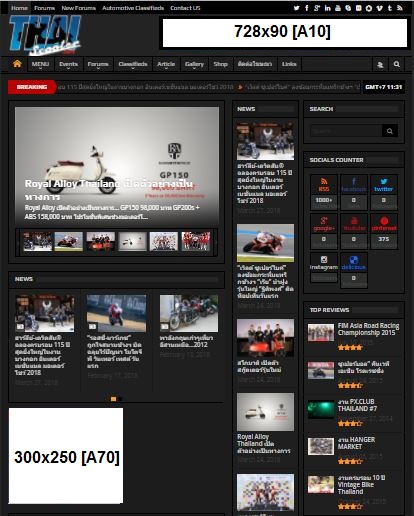Click the search submit magnifier in sidebar
This screenshot has width=414, height=516.
click(x=390, y=131)
